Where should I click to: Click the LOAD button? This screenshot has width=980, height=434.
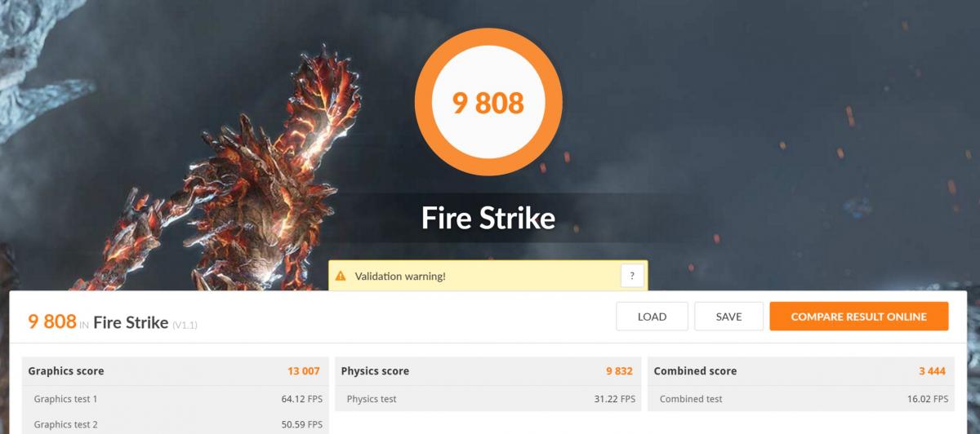tap(652, 317)
